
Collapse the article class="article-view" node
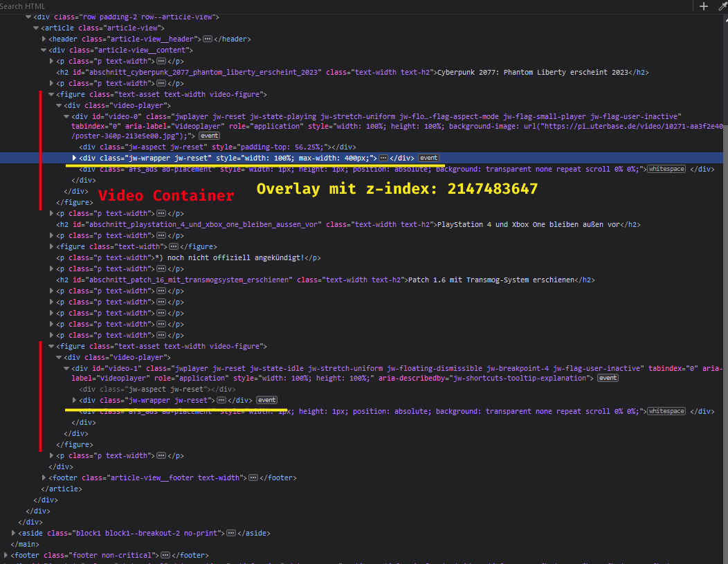pyautogui.click(x=36, y=28)
